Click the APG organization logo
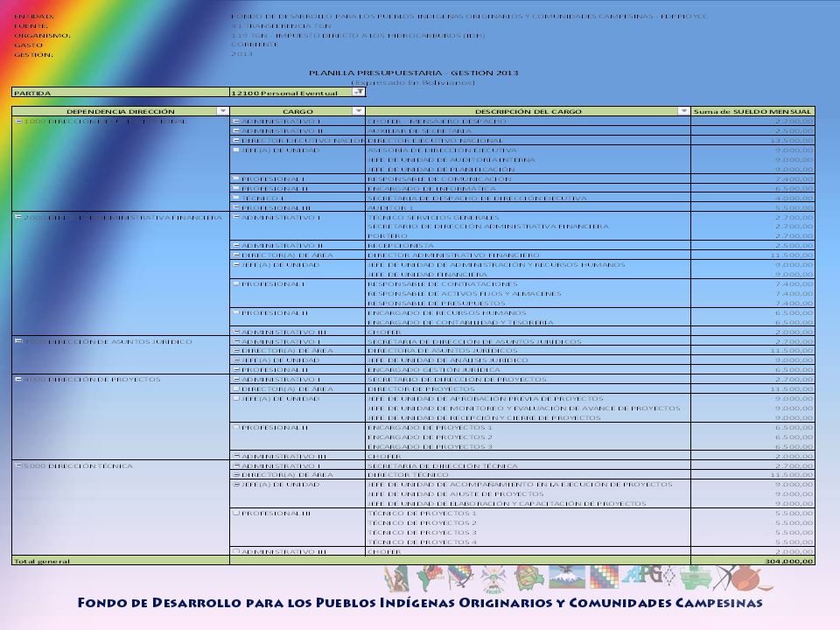This screenshot has height=630, width=840. tap(641, 577)
